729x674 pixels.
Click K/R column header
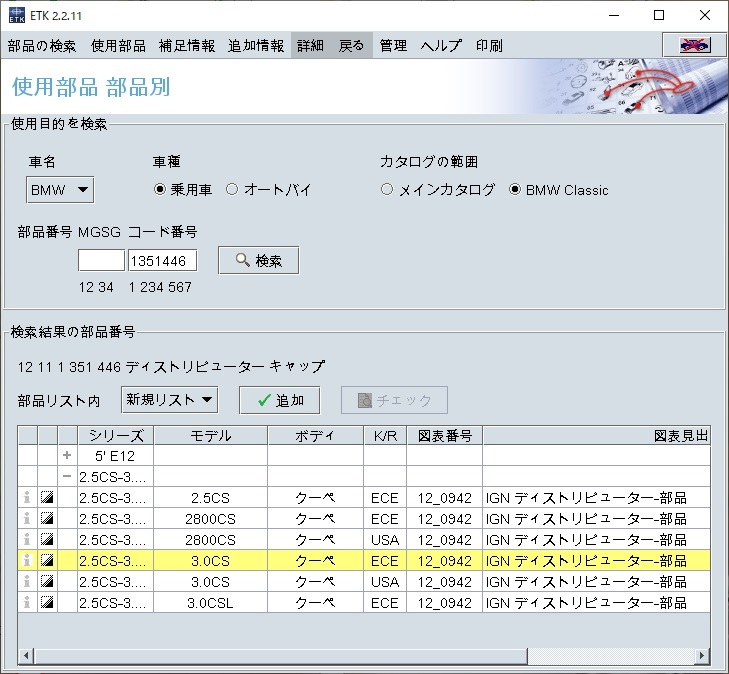(x=385, y=436)
